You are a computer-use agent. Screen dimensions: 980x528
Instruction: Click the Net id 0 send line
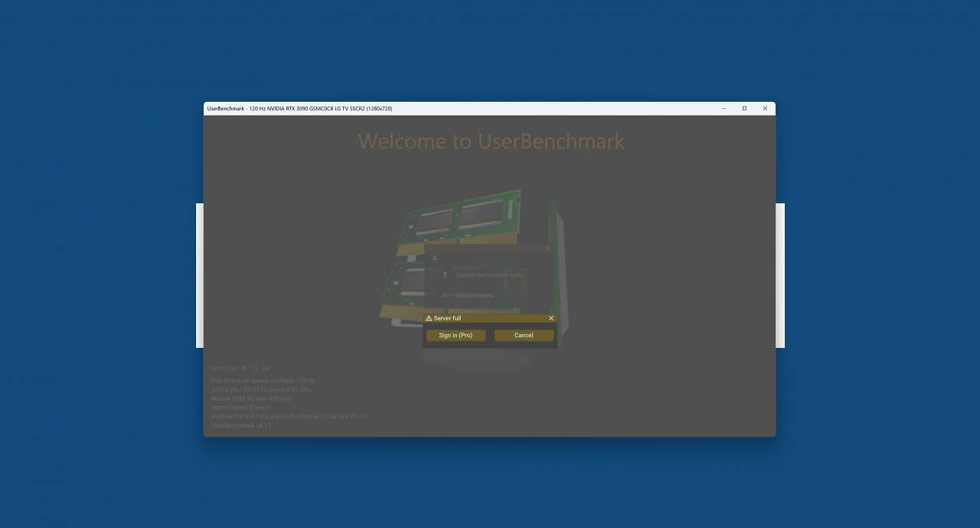pyautogui.click(x=240, y=408)
